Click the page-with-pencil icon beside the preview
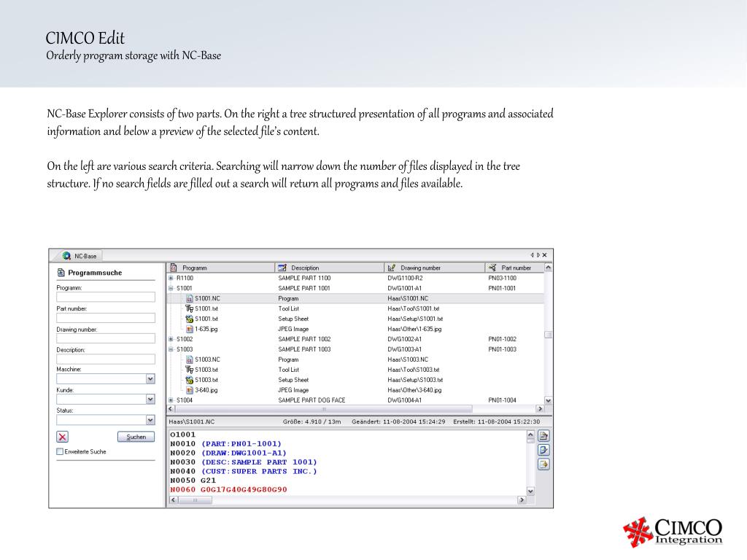 543,436
